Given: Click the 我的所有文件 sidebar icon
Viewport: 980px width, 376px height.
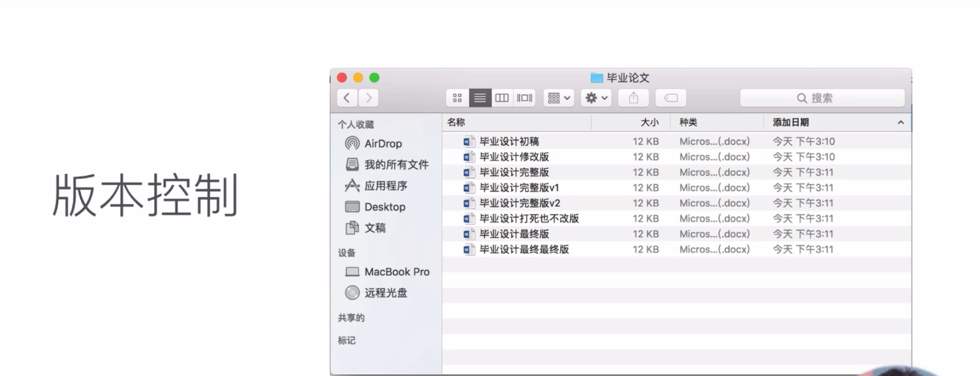Looking at the screenshot, I should [x=352, y=164].
